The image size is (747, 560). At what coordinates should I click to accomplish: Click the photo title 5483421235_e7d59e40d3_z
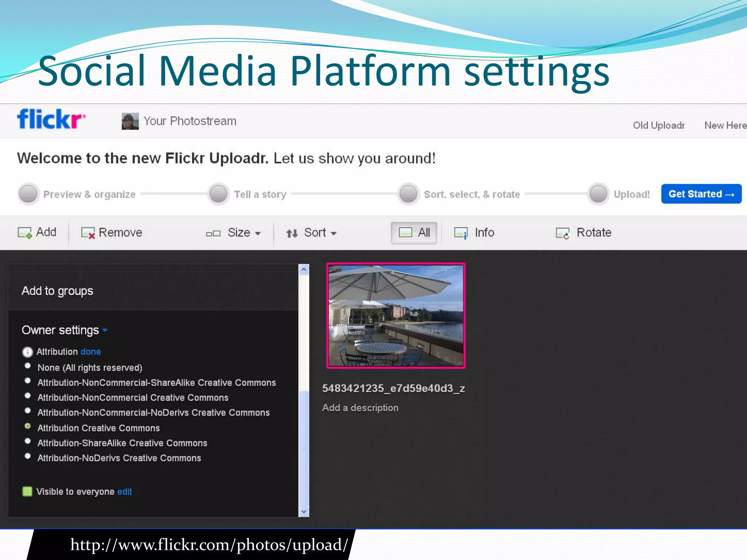(x=393, y=389)
